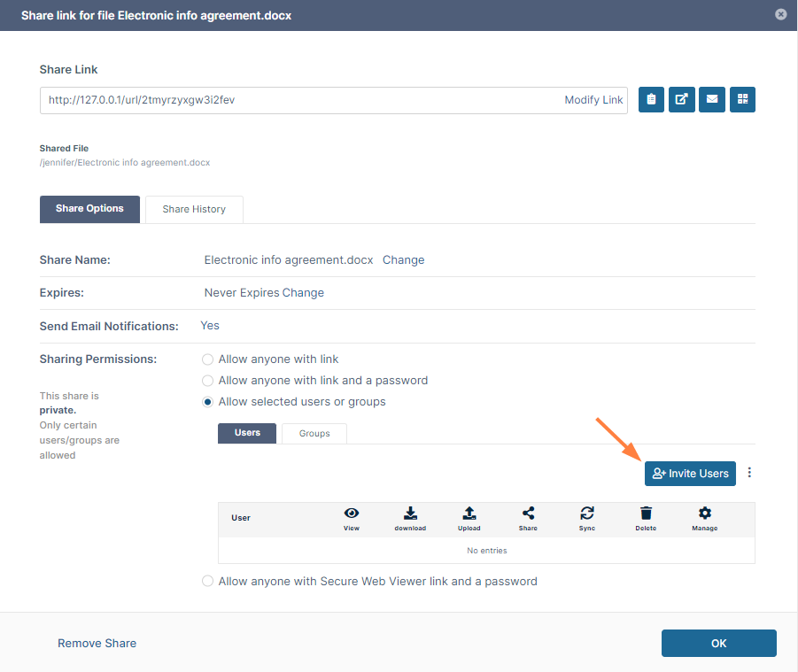Click the email share link icon
Screen dimensions: 798x672
coord(711,100)
